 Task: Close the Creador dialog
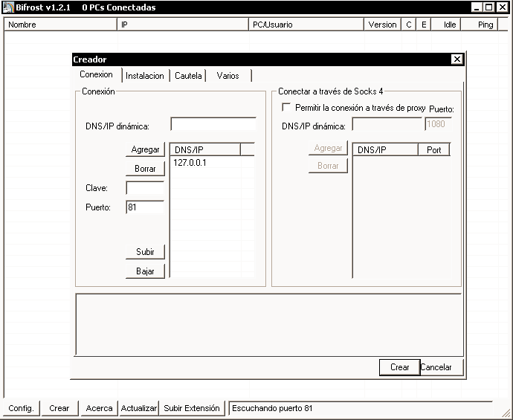click(456, 59)
